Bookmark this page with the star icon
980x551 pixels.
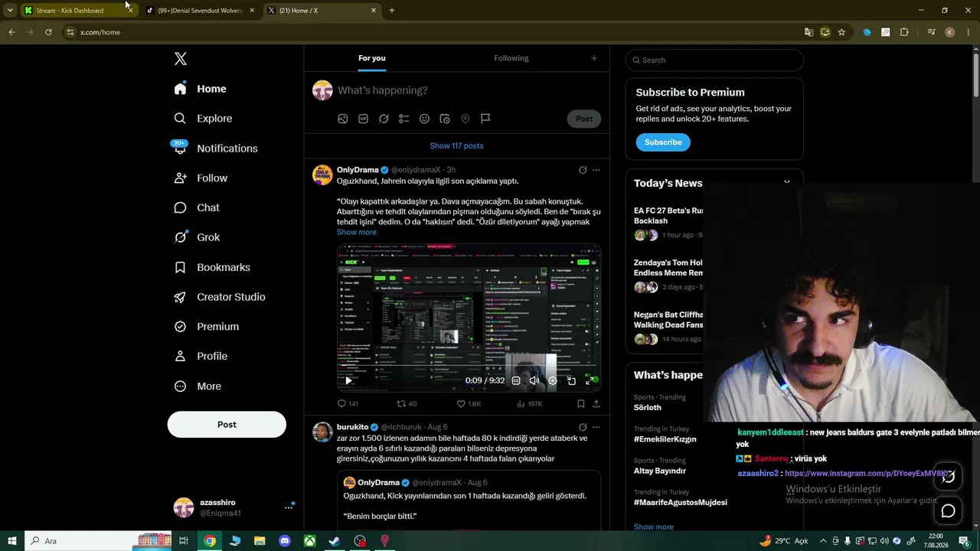point(841,32)
